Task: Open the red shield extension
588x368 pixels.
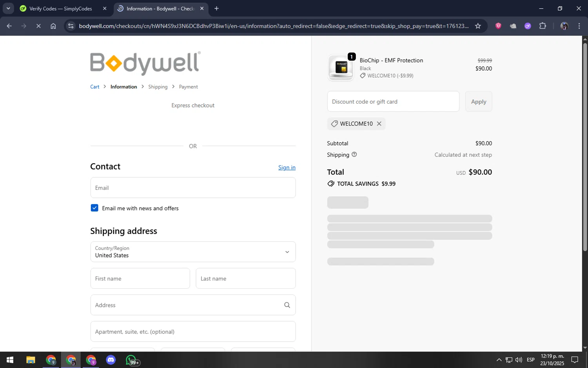Action: point(498,26)
